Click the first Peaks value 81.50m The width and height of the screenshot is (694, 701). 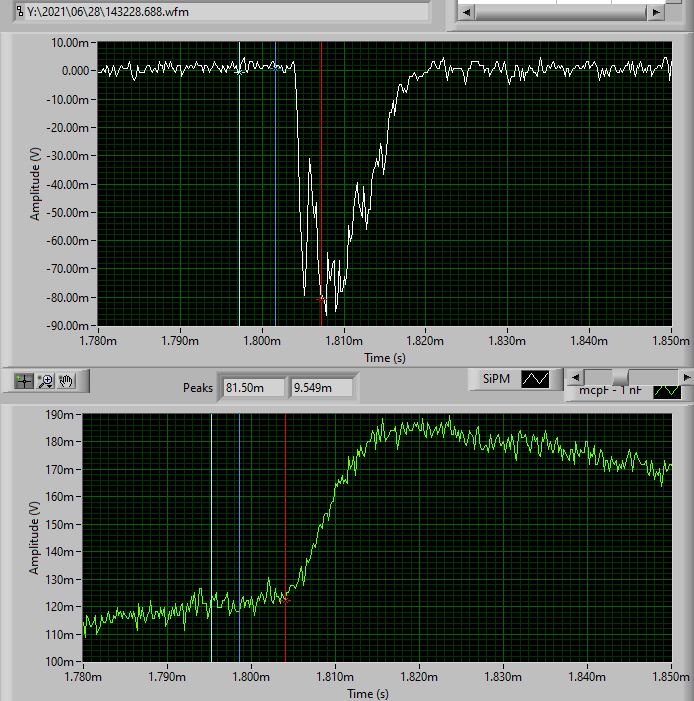point(252,387)
